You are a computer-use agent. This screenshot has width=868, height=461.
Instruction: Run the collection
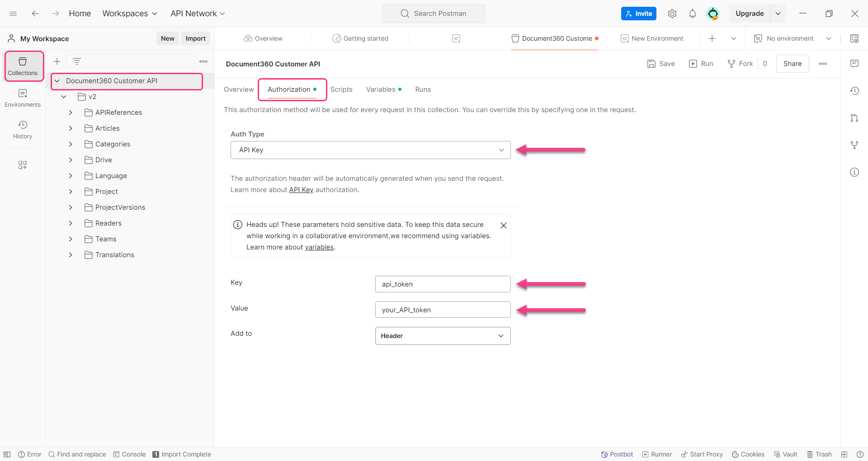point(701,64)
